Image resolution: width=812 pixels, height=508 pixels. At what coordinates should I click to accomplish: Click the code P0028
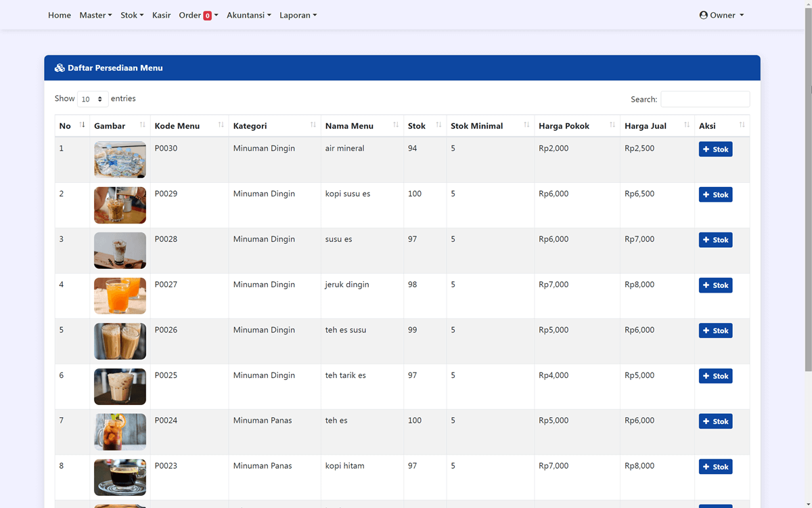coord(166,239)
